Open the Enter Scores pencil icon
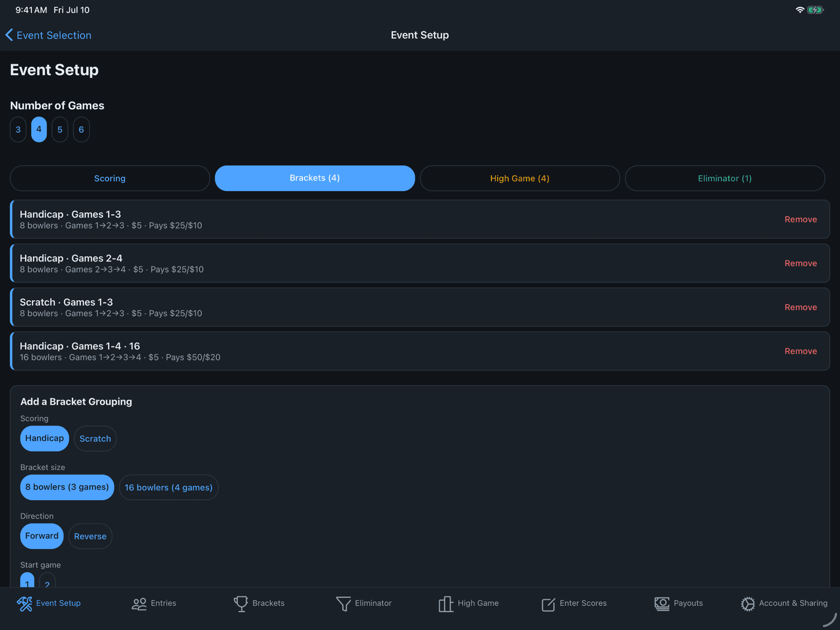This screenshot has height=630, width=840. click(548, 604)
